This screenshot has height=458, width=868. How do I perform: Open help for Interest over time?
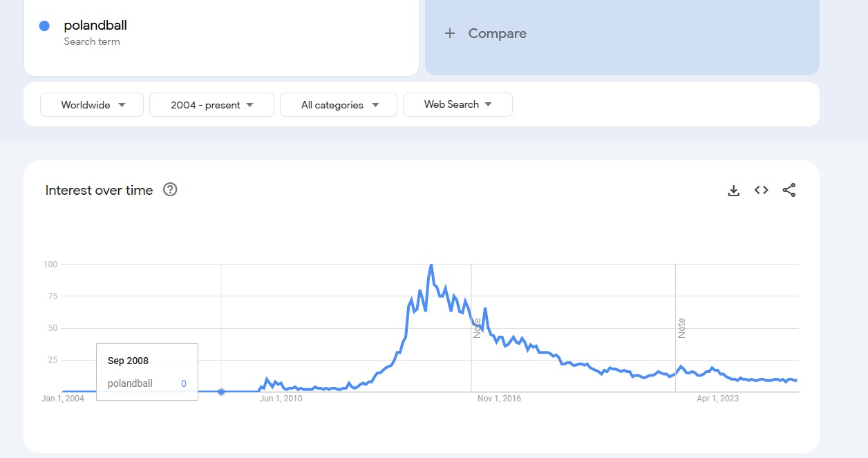click(170, 189)
